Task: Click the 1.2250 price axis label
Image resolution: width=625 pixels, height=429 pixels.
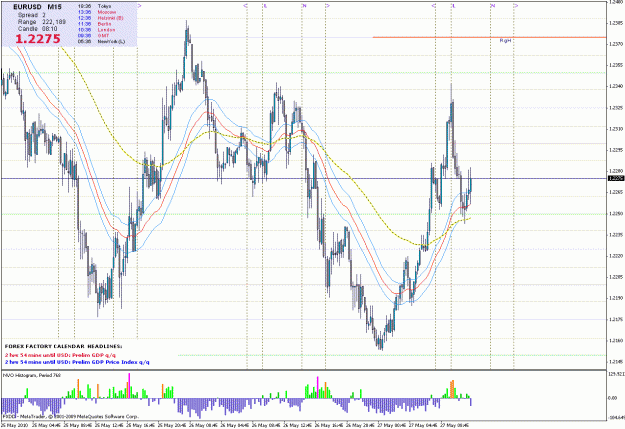Action: tap(616, 214)
